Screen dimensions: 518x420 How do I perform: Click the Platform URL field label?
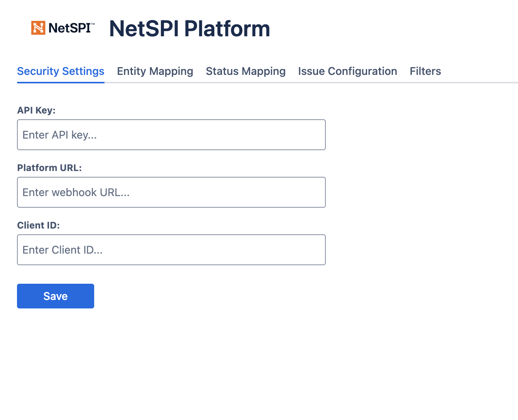(x=49, y=168)
